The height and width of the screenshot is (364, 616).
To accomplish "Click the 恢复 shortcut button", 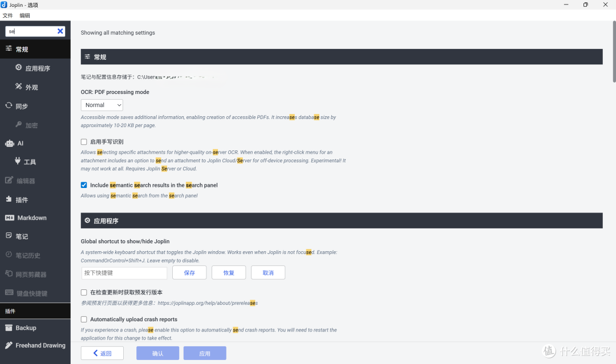I will coord(229,273).
